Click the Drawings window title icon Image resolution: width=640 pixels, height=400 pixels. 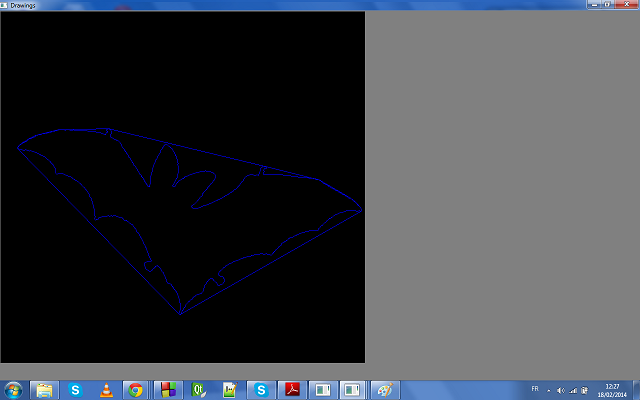4,5
